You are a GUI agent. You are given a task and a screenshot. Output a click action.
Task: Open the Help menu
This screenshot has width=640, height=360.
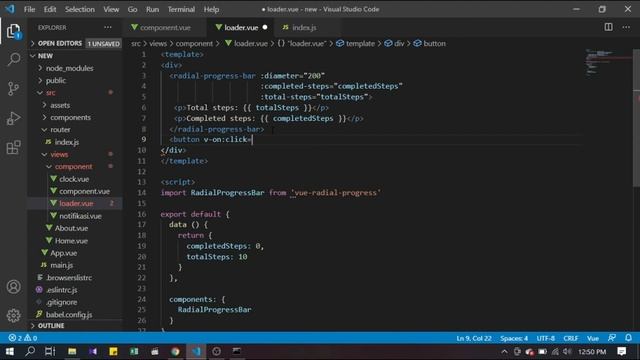click(x=211, y=9)
